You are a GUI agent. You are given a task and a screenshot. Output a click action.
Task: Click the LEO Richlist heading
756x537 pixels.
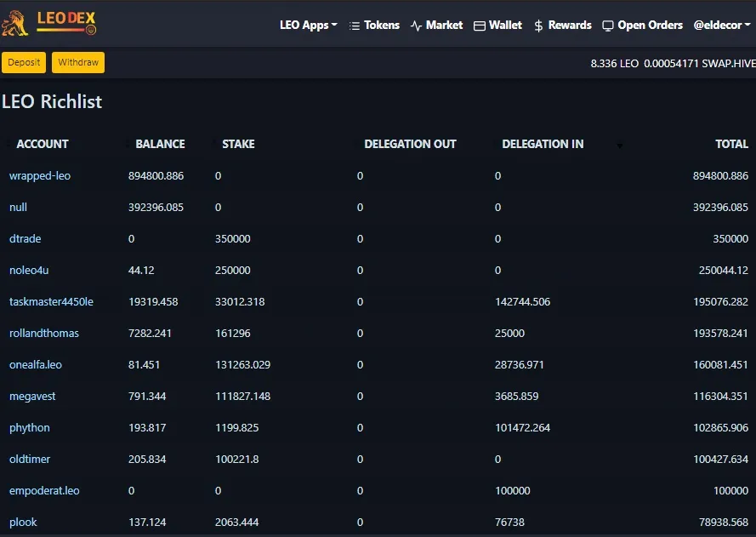[52, 101]
